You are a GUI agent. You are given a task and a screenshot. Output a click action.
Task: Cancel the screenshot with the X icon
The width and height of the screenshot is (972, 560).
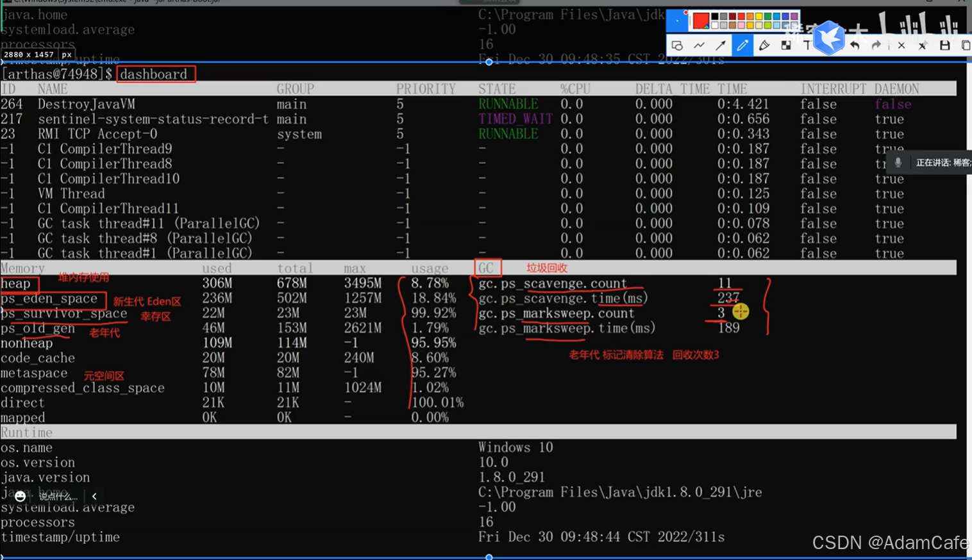(x=901, y=45)
